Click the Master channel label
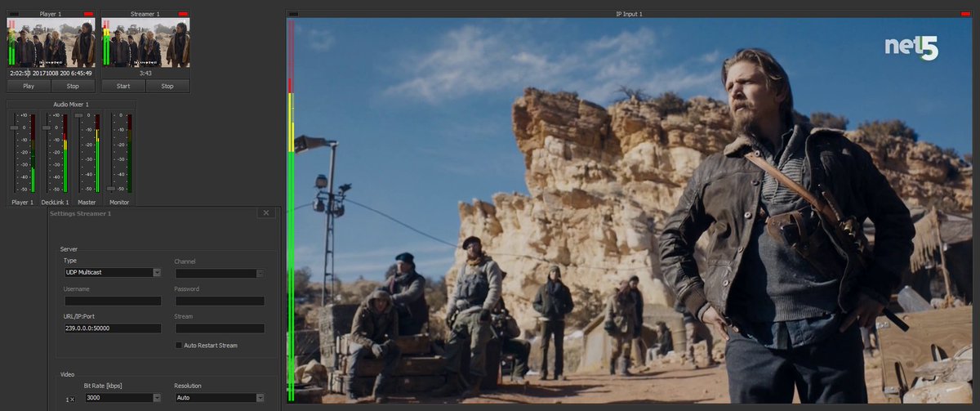Screen dimensions: 980x411 tap(87, 202)
